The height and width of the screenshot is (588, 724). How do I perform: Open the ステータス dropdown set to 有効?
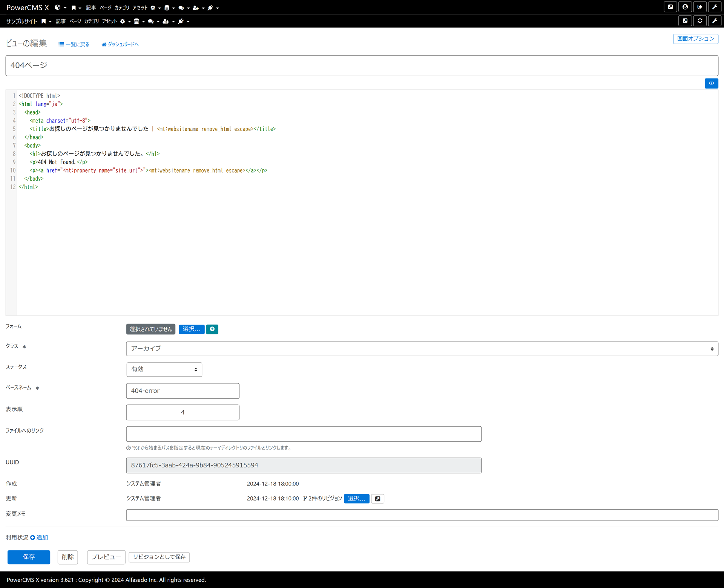(x=164, y=369)
